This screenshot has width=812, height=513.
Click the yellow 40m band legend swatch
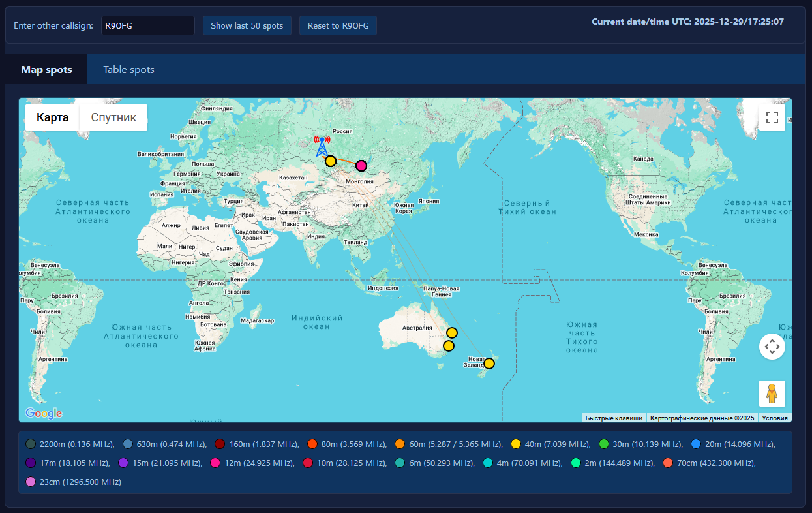coord(516,444)
